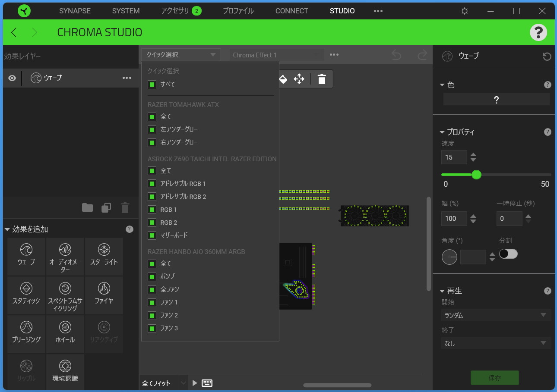Click the color bar showing ?
This screenshot has height=392, width=557.
497,100
